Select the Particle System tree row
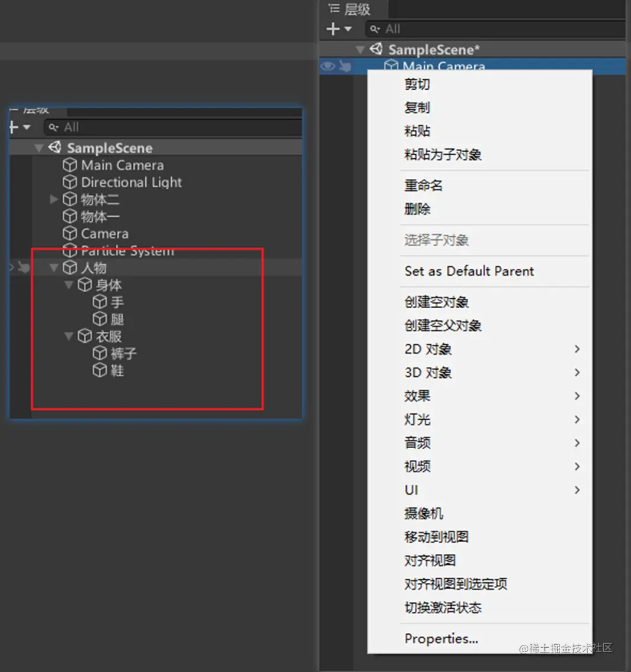This screenshot has height=672, width=631. [x=156, y=251]
